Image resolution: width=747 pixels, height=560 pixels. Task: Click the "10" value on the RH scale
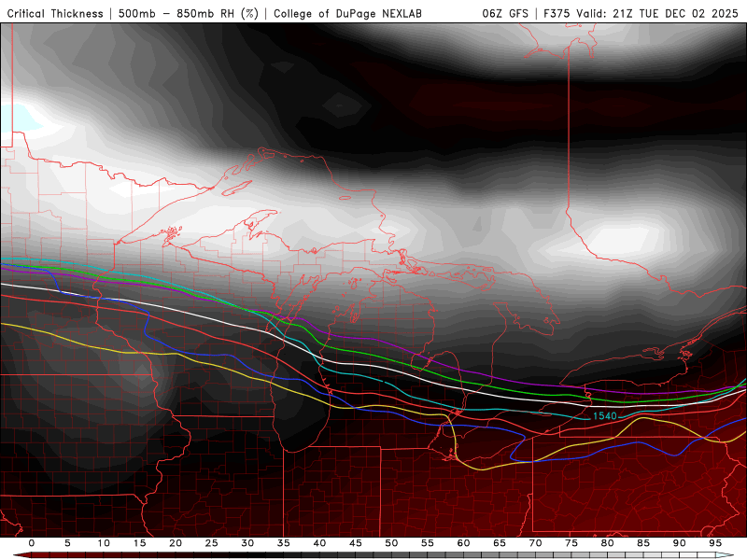(x=104, y=543)
